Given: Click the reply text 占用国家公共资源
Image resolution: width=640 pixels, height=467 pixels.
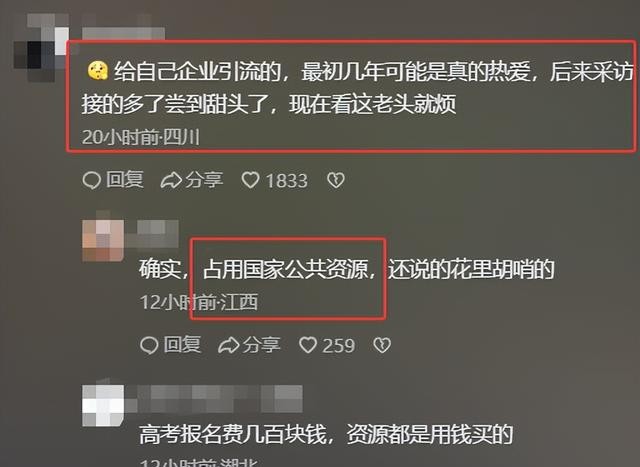Looking at the screenshot, I should (x=285, y=269).
